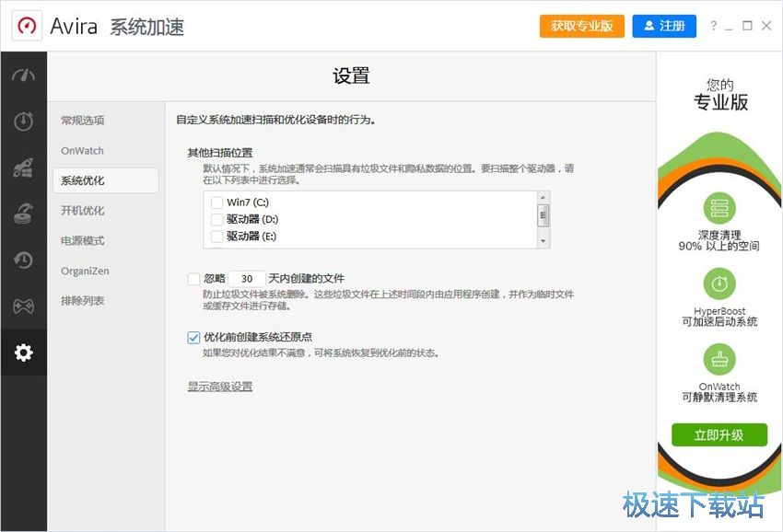
Task: Open the game booster controller icon
Action: coord(23,306)
